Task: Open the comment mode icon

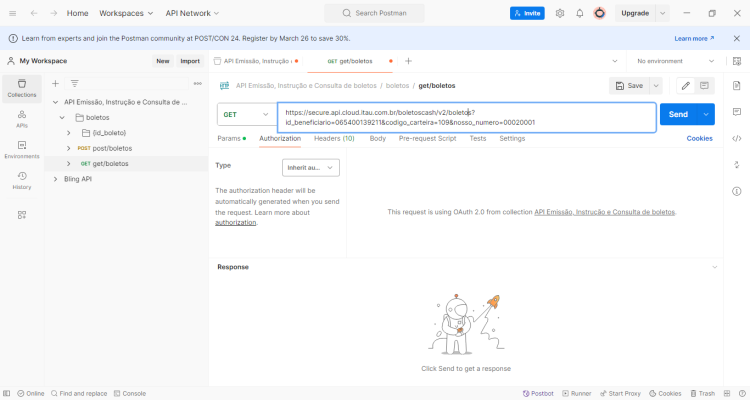Action: pyautogui.click(x=704, y=86)
